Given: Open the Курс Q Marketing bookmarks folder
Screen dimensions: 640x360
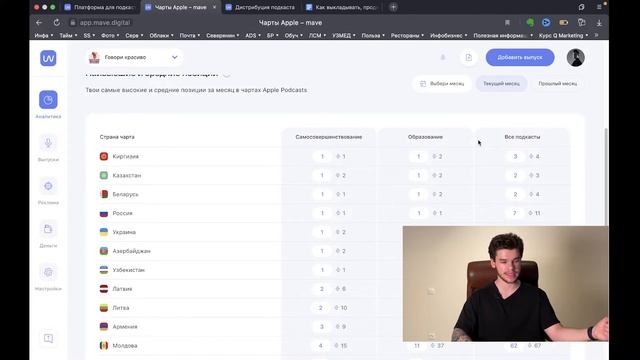Looking at the screenshot, I should tap(564, 36).
